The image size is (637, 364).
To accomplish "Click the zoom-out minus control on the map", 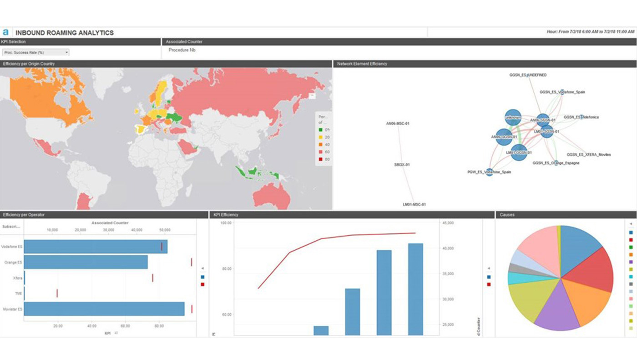I will (x=312, y=96).
